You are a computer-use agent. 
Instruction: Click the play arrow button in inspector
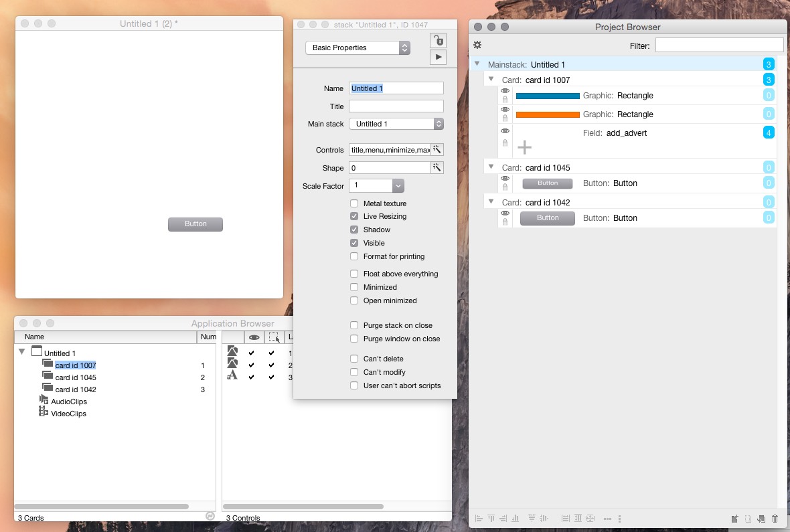[x=438, y=58]
